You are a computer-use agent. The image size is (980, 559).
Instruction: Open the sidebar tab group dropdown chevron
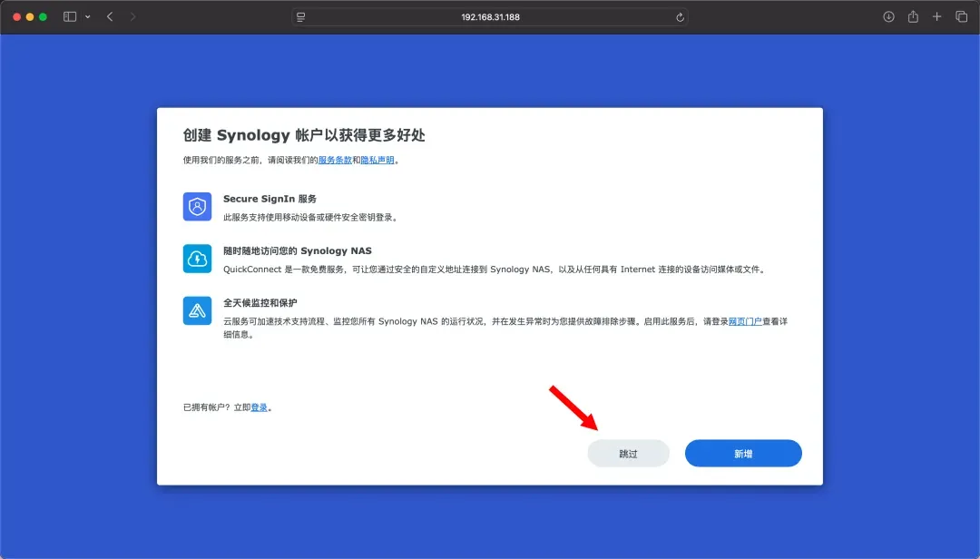point(87,17)
